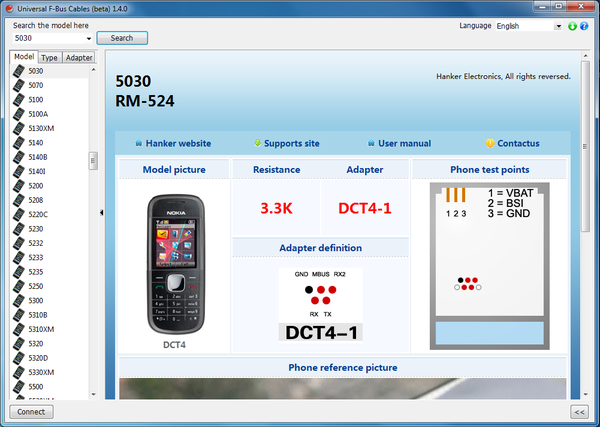
Task: Click the Search button
Action: (x=122, y=38)
